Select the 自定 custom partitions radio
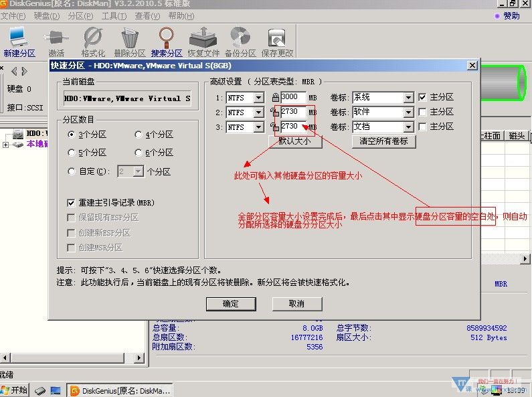Viewport: 532px width, 397px height. tap(71, 171)
